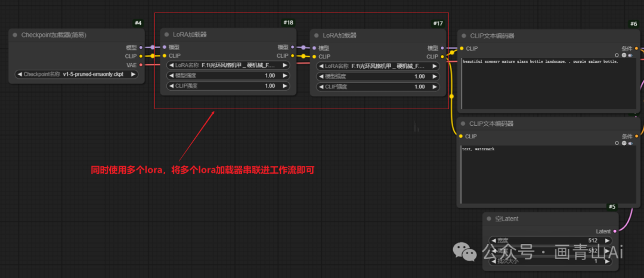Choose next LoRA on node #18 right arrow
Screen dimensions: 644x278
coord(284,65)
